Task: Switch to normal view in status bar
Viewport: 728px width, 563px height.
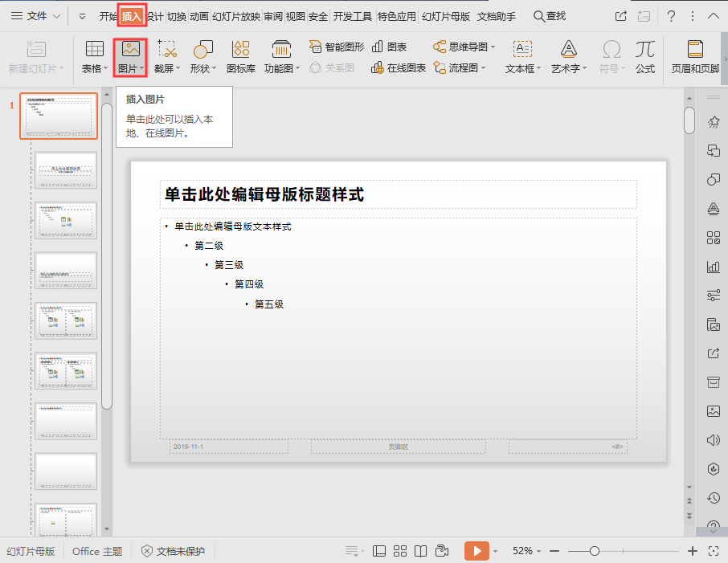Action: pos(379,551)
